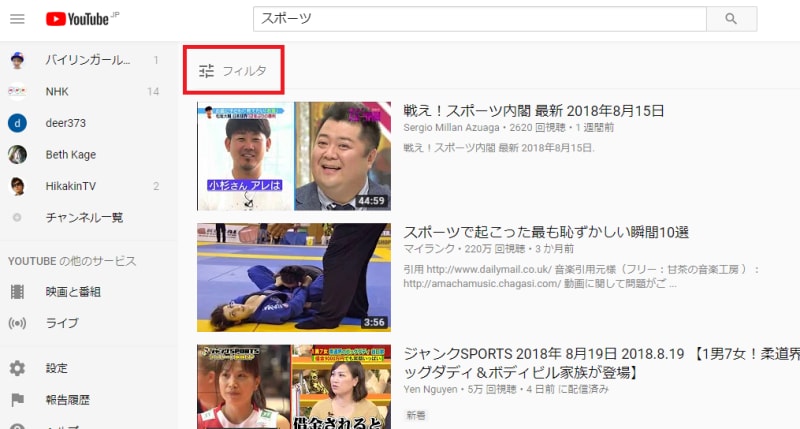Open title ジャンクSPORTS 2018年 8月19日
The image size is (800, 429).
pos(602,363)
